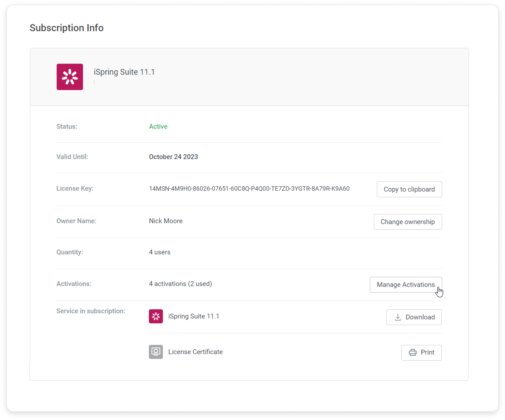Click the iSpring Suite logo at the top
Image resolution: width=505 pixels, height=420 pixels.
pos(70,77)
